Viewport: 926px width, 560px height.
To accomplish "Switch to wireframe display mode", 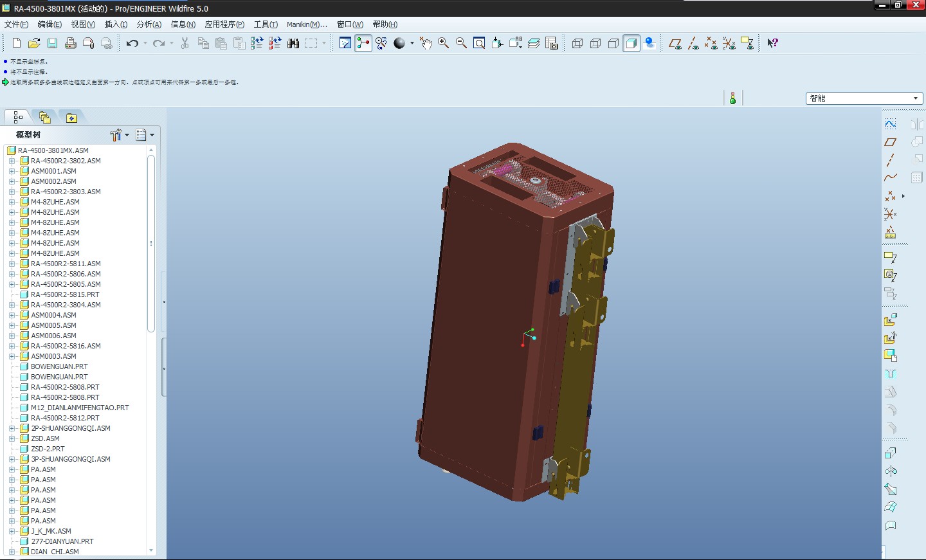I will pyautogui.click(x=577, y=43).
